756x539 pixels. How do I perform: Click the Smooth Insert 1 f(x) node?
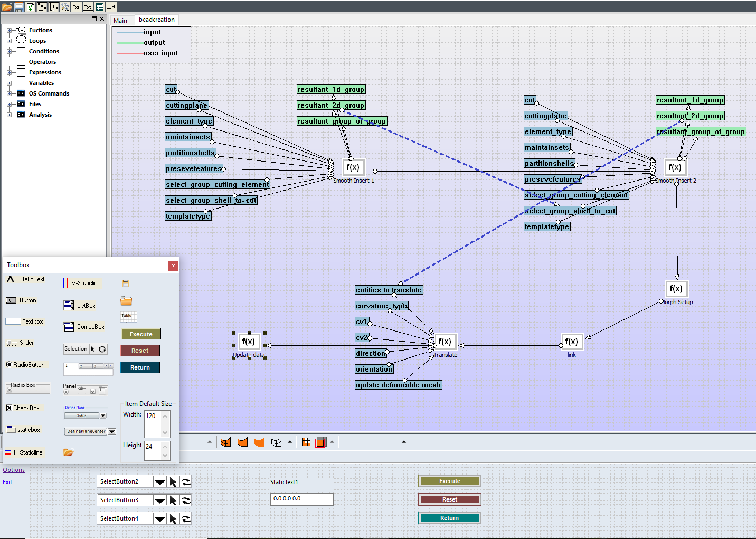point(353,167)
